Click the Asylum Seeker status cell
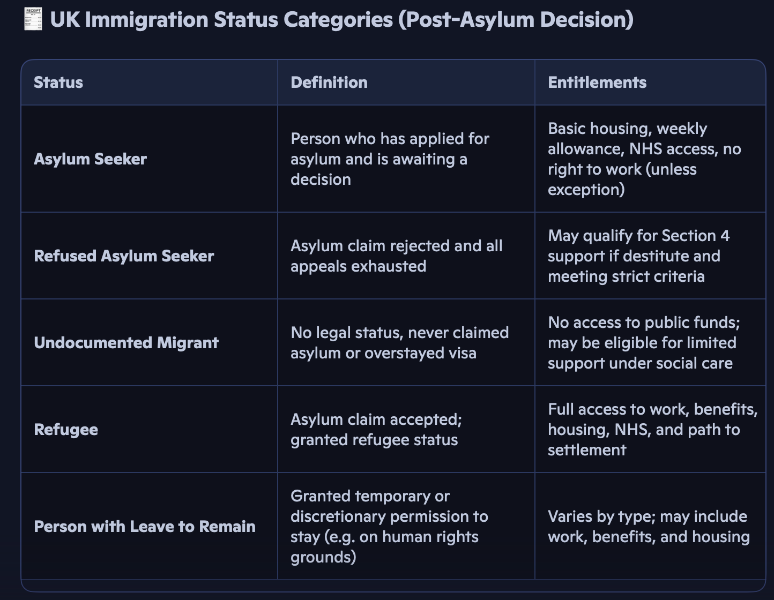Screen dimensions: 774x600 [x=90, y=159]
